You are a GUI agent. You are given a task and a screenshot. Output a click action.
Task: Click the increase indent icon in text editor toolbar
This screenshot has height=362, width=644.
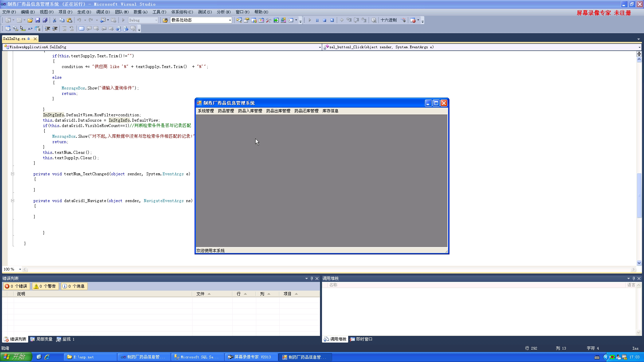pos(55,29)
